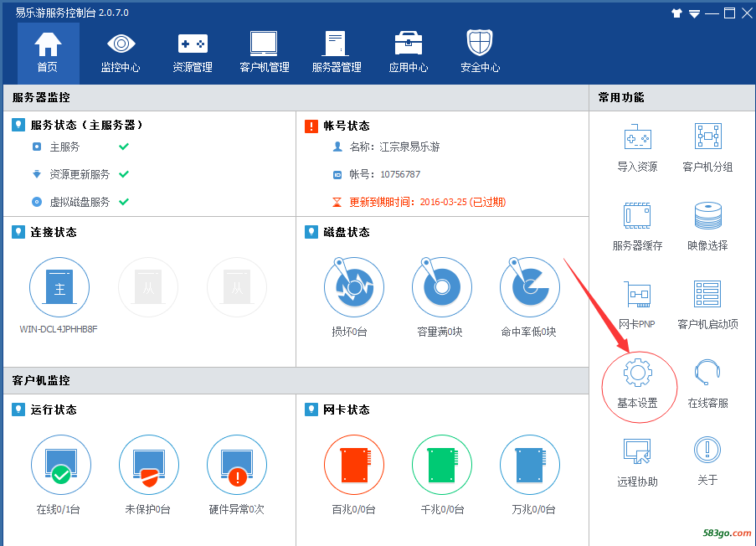The image size is (756, 546).
Task: Open the 首页 home tab
Action: [49, 53]
